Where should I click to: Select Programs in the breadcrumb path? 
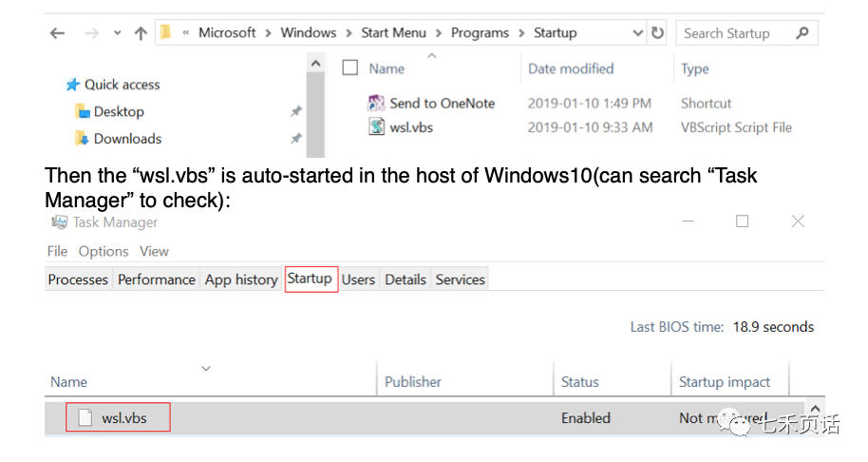click(480, 33)
